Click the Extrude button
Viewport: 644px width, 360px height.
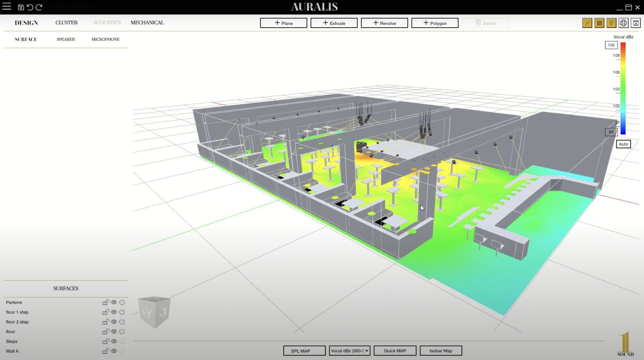pos(334,23)
